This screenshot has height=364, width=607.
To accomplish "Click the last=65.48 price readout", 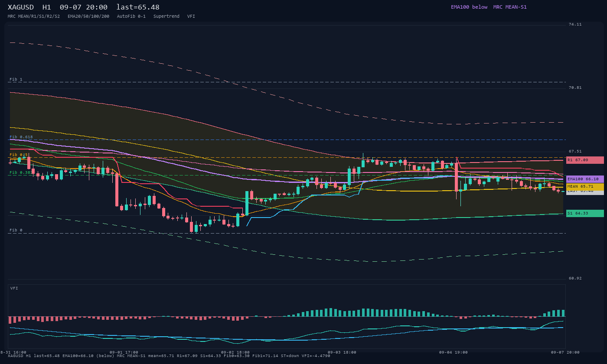I will (x=138, y=7).
